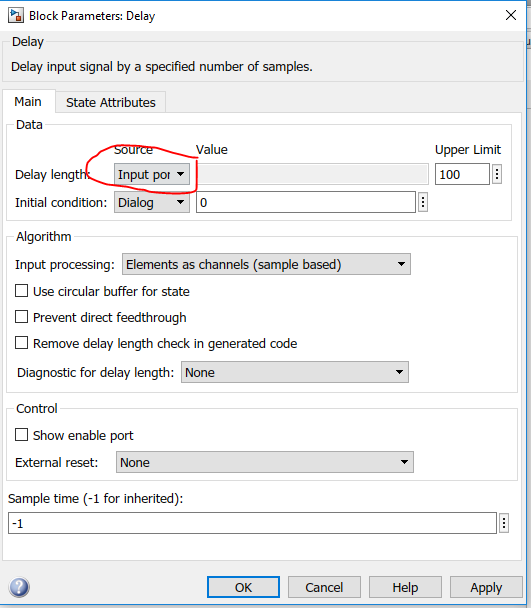Open more options beside Initial condition value
The image size is (531, 608).
click(x=423, y=202)
